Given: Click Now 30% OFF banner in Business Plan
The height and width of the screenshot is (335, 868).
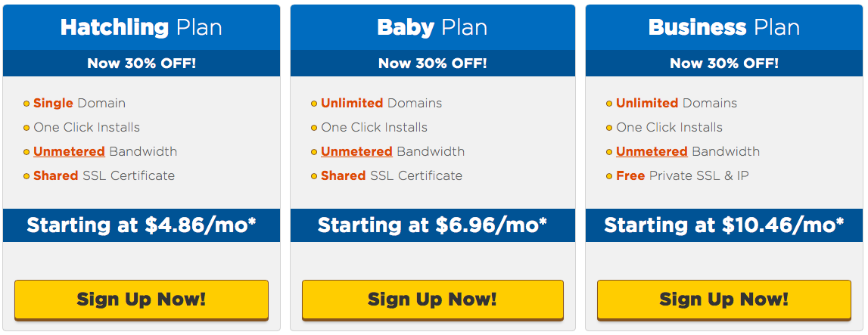Looking at the screenshot, I should pyautogui.click(x=724, y=63).
